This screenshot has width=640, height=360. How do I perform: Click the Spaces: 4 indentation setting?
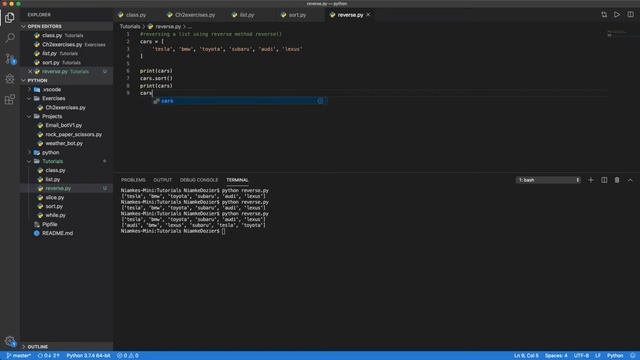tap(556, 356)
